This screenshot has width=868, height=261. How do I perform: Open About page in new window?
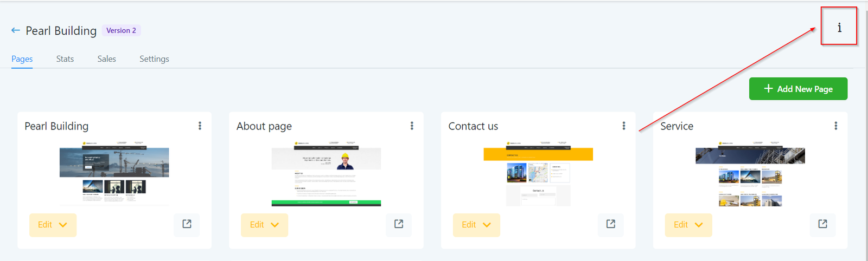coord(399,224)
